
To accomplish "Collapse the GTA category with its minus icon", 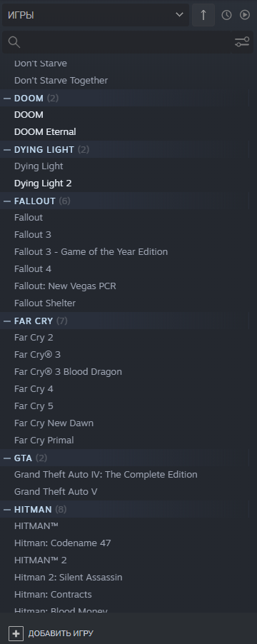I will 7,458.
